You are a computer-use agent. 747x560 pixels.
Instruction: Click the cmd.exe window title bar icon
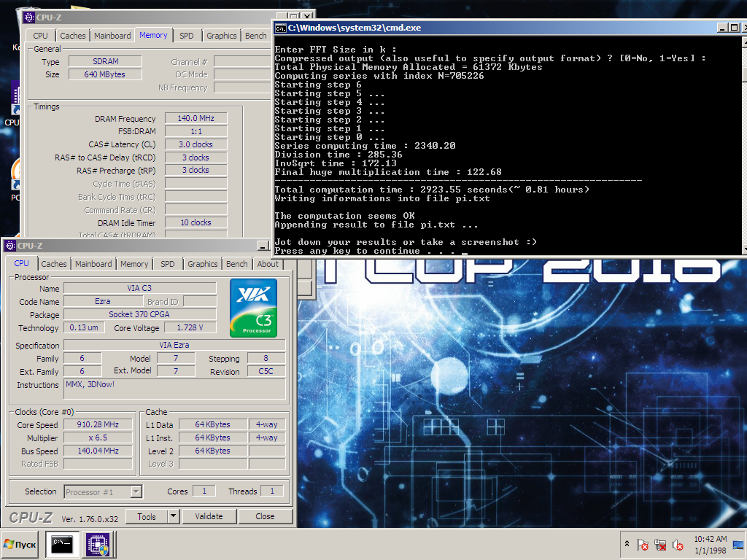pos(281,28)
